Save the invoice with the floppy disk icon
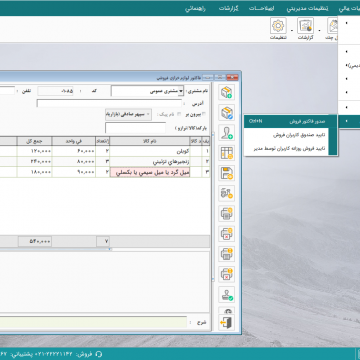The image size is (360, 360). click(227, 173)
